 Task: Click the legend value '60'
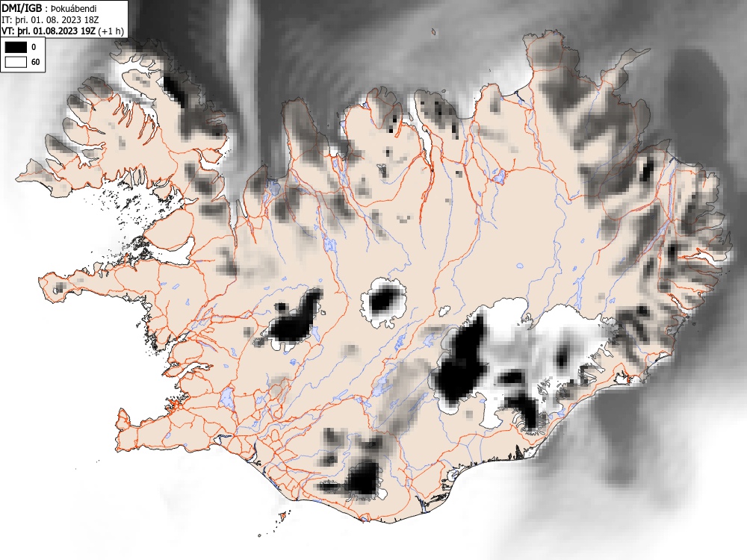coord(35,63)
